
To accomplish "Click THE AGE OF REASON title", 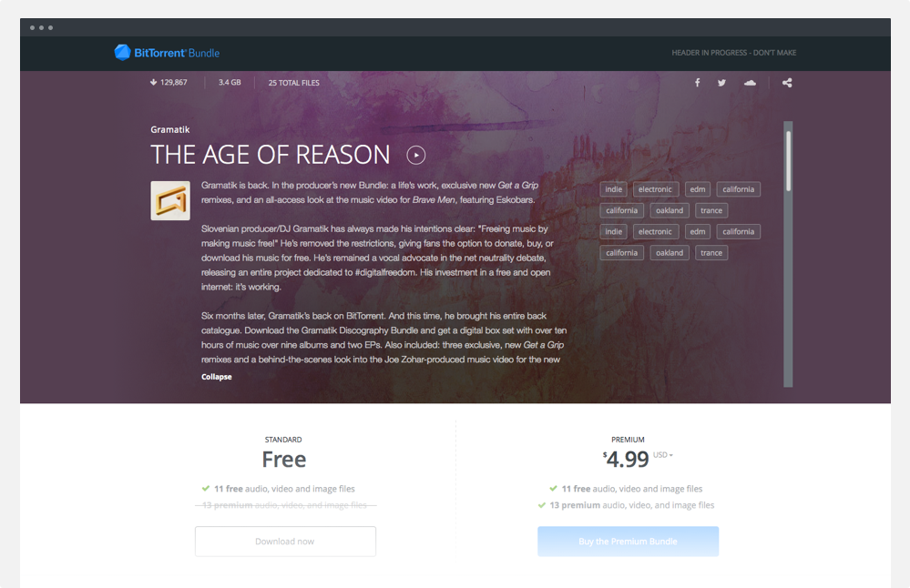I will pos(271,155).
